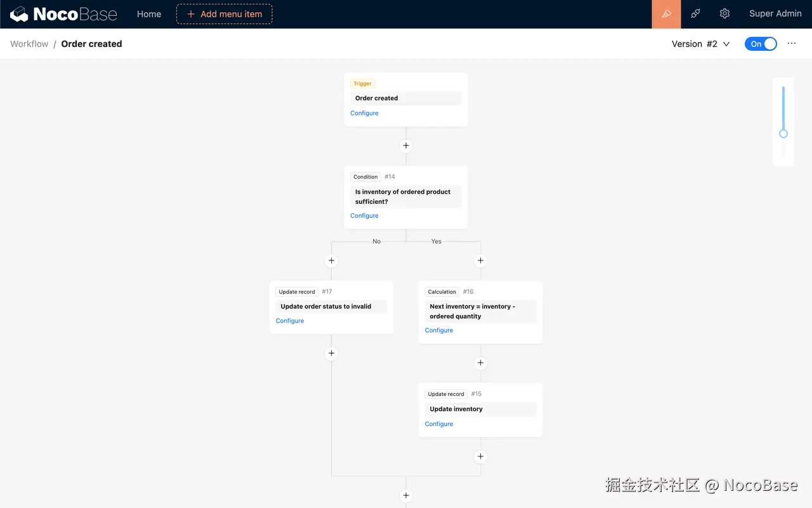812x508 pixels.
Task: Turn off the workflow On switch
Action: point(760,43)
